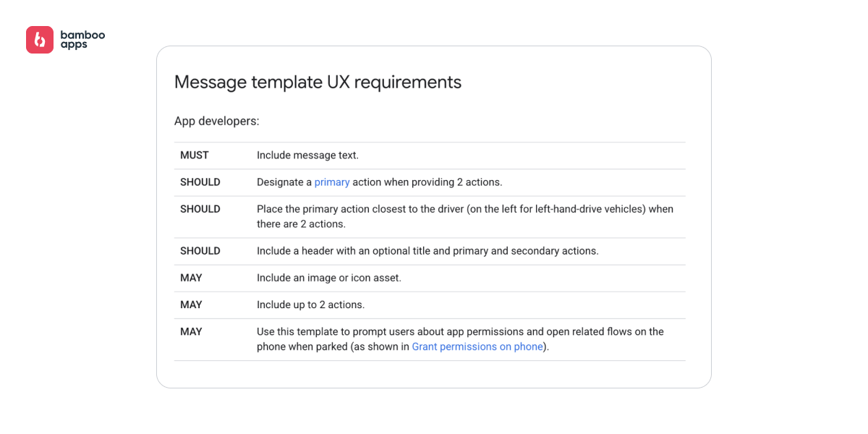Click 'SHOULD' beside 'Place the primary action'
This screenshot has width=868, height=434.
click(200, 209)
